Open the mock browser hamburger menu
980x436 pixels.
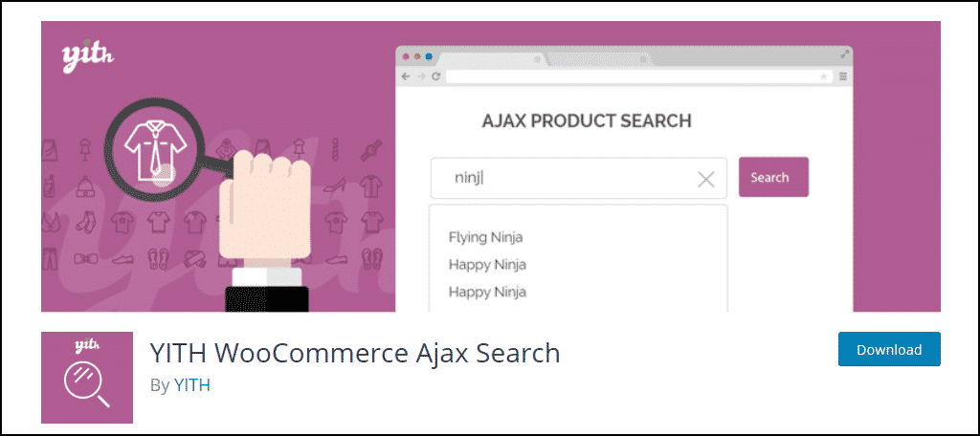coord(842,76)
